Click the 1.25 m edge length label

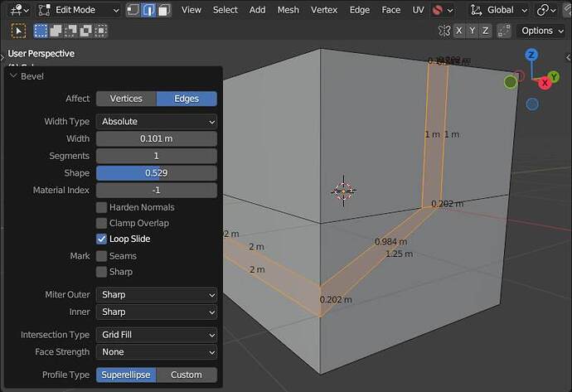[399, 254]
